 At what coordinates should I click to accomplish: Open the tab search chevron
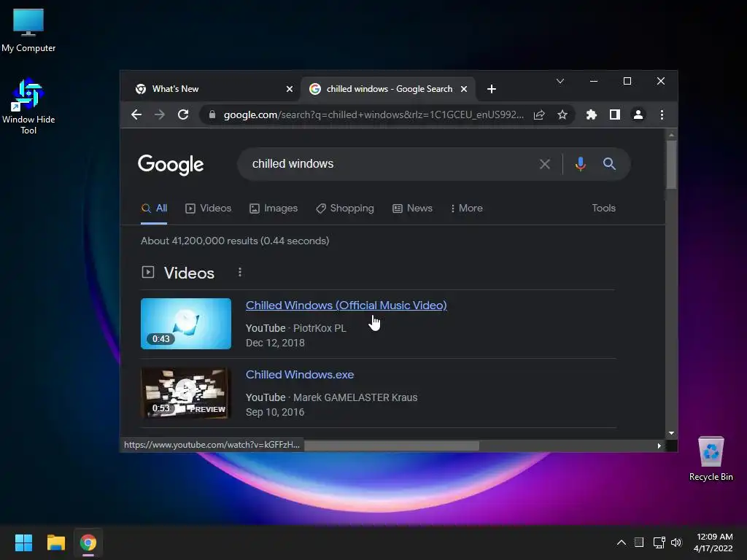560,81
